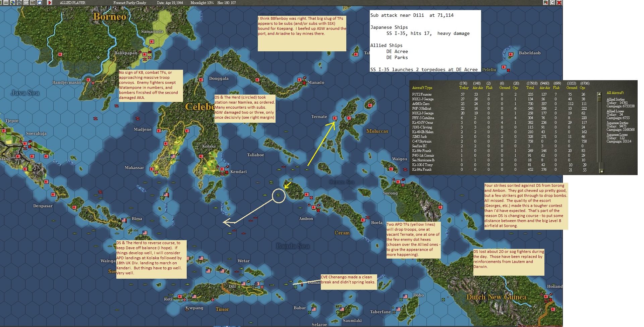Viewport: 644px width, 327px height.
Task: Toggle the All Aircraft filter
Action: click(615, 93)
